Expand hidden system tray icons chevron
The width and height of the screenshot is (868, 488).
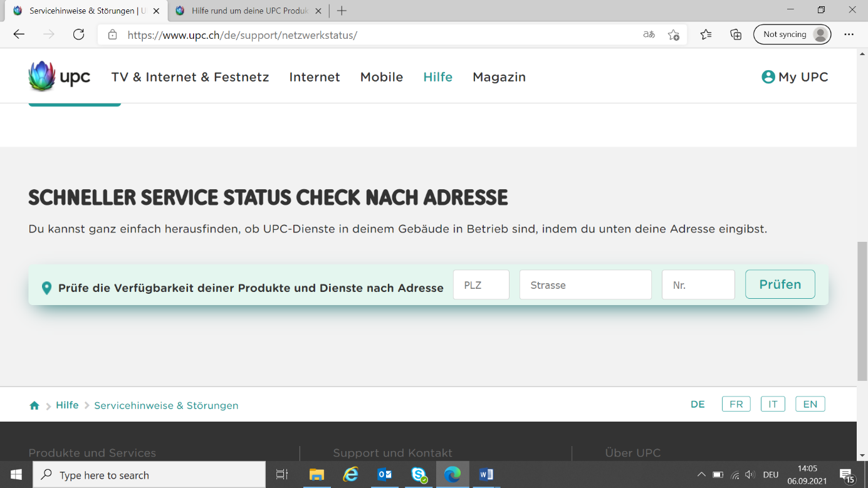[701, 475]
